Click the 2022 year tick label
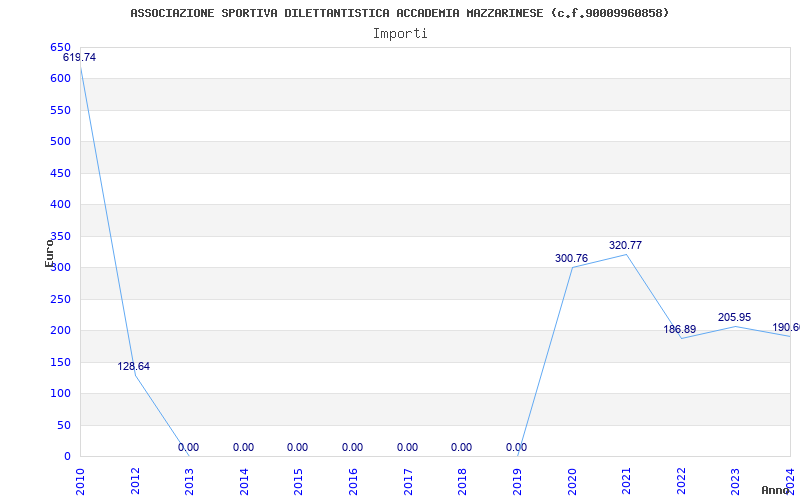The image size is (800, 500). point(681,481)
